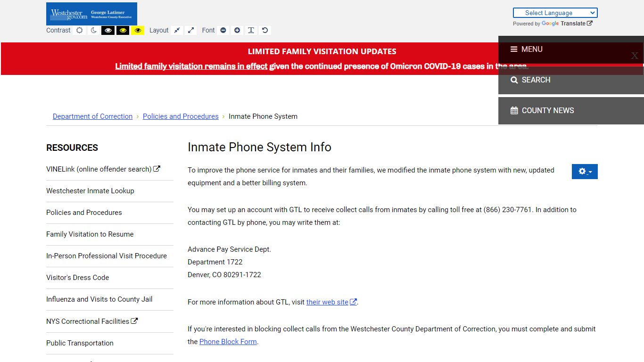
Task: Go to Department of Correction breadcrumb
Action: coord(92,116)
